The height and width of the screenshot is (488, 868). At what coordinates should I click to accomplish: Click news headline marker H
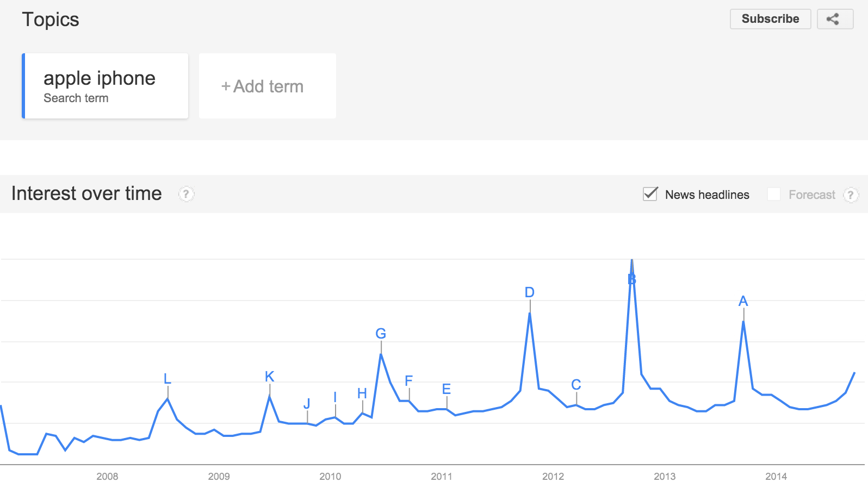pos(362,393)
